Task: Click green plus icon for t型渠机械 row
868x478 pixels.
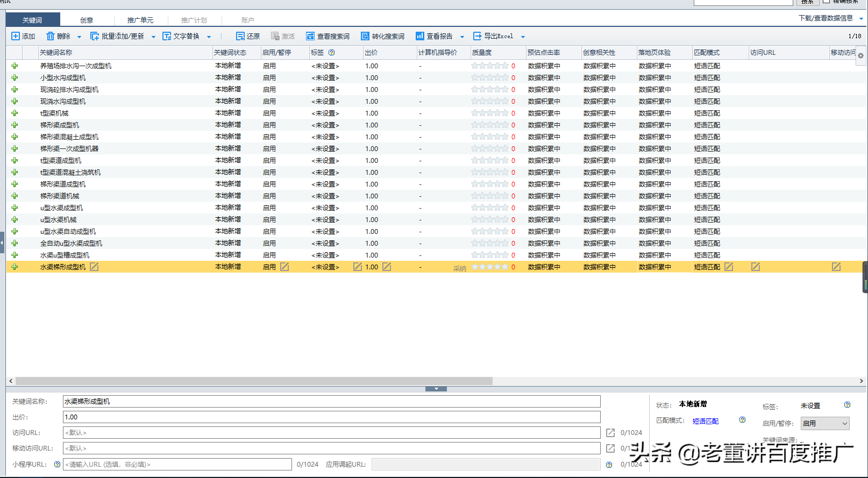Action: 15,113
